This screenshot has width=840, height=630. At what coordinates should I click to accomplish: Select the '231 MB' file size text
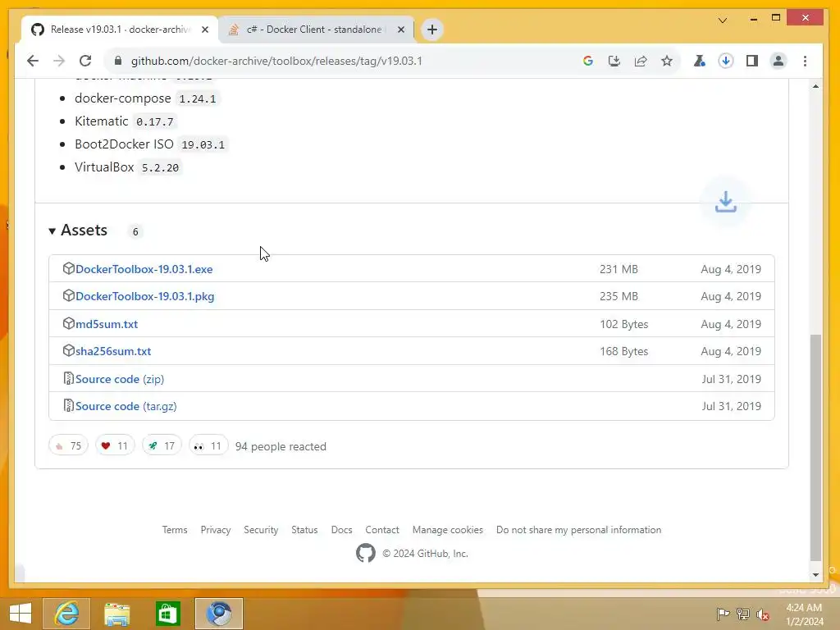(619, 269)
